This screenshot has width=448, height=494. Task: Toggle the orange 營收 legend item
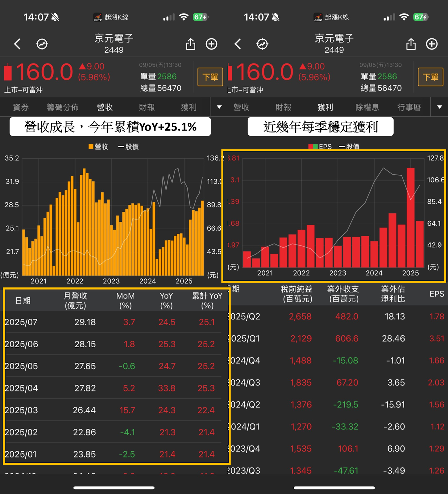pos(98,147)
